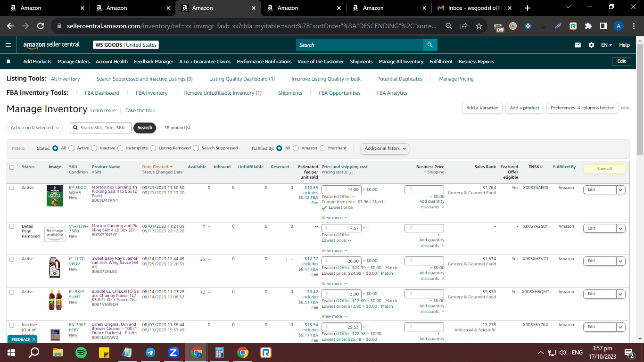
Task: Expand Add quantity discounts for Morton box
Action: (432, 204)
